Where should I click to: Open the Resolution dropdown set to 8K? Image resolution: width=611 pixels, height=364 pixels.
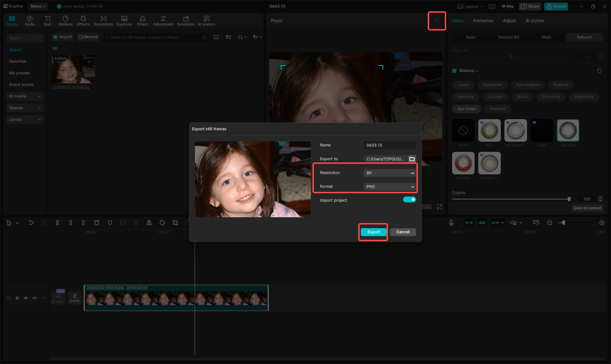coord(389,173)
